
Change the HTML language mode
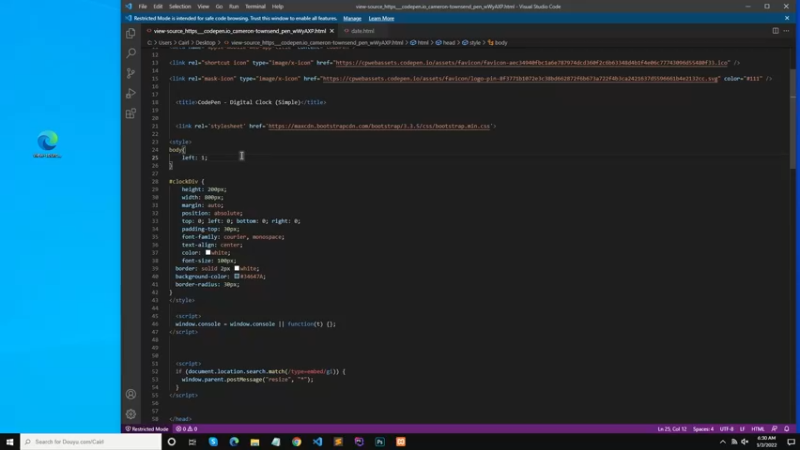point(758,429)
